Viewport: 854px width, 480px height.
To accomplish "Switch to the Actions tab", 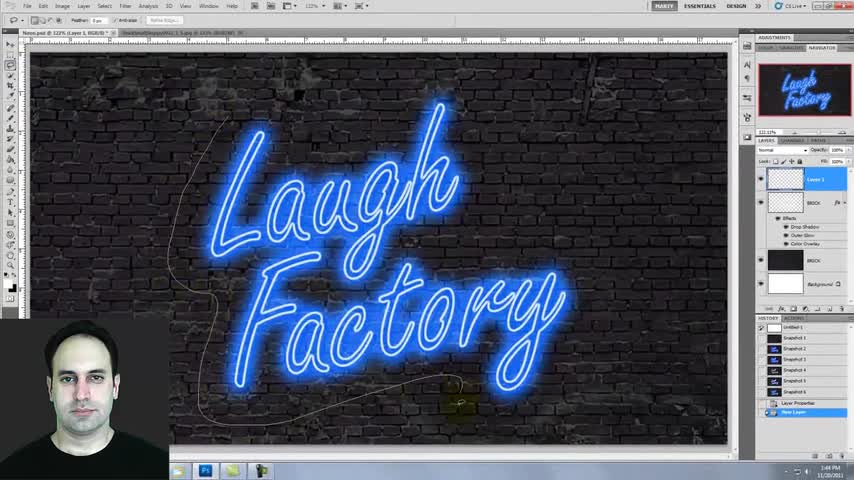I will tap(794, 318).
